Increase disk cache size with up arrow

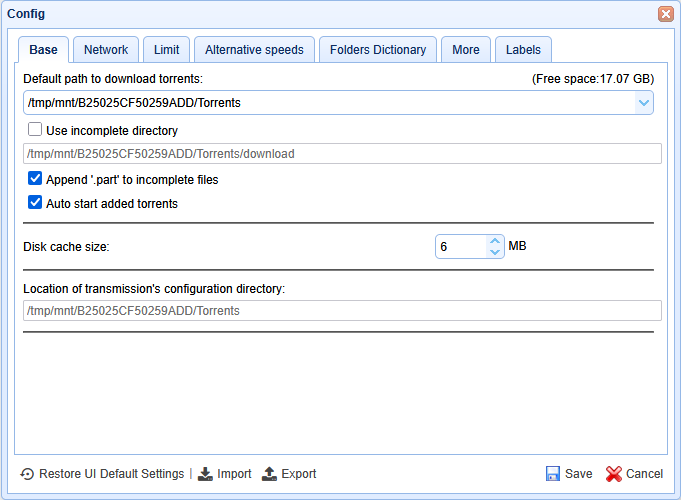coord(494,241)
